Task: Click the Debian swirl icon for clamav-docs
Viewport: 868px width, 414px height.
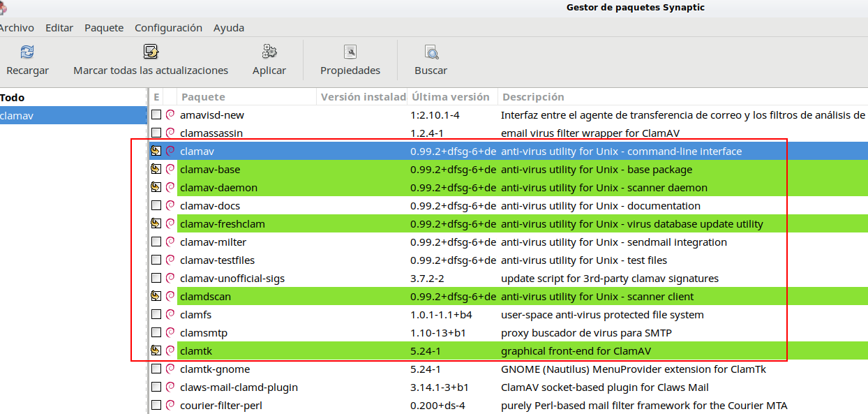Action: [x=170, y=205]
